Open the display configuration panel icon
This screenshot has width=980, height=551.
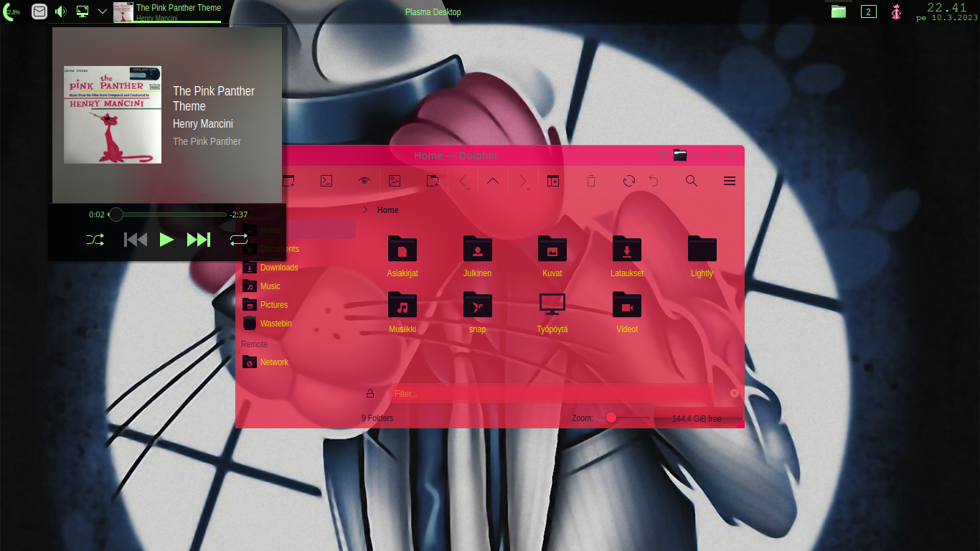[83, 11]
